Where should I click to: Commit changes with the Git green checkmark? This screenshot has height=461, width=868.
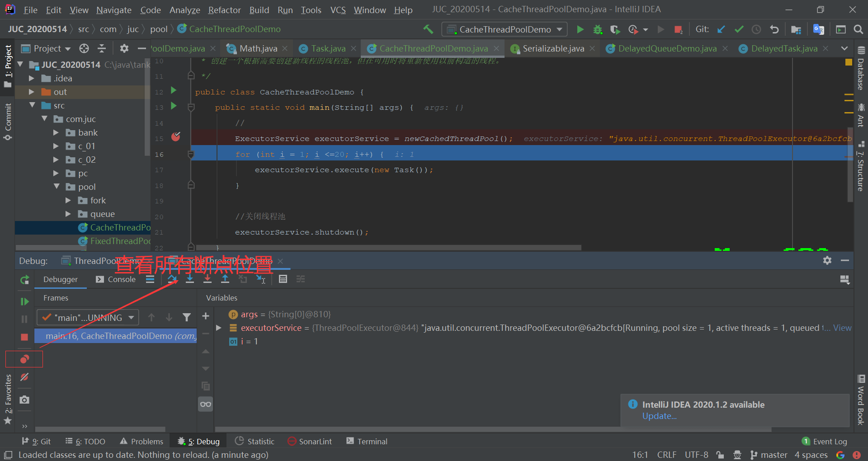739,29
